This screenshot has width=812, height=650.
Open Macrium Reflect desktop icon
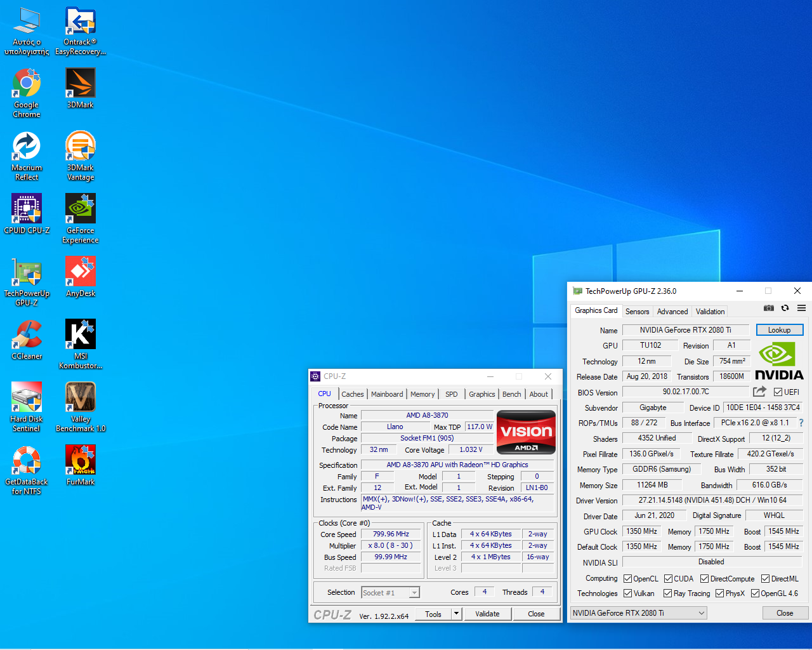(x=27, y=156)
